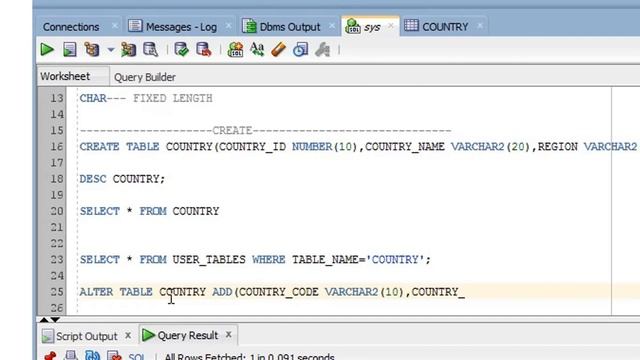This screenshot has width=640, height=360.
Task: Switch to Query Builder sub-tab
Action: (x=145, y=77)
